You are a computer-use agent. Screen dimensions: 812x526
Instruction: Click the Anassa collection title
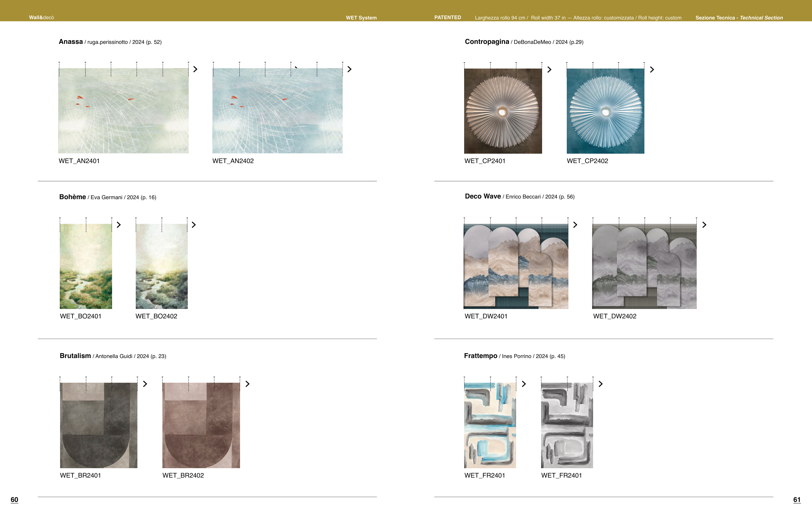pos(70,42)
